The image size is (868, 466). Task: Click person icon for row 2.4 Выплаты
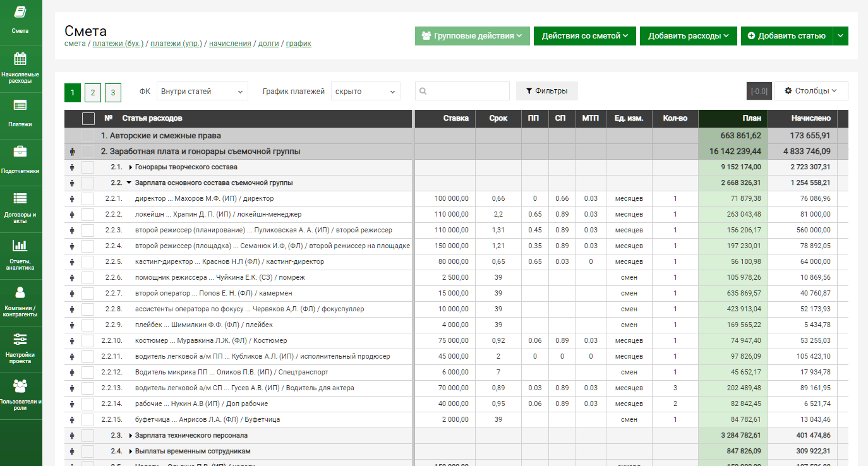[x=72, y=451]
